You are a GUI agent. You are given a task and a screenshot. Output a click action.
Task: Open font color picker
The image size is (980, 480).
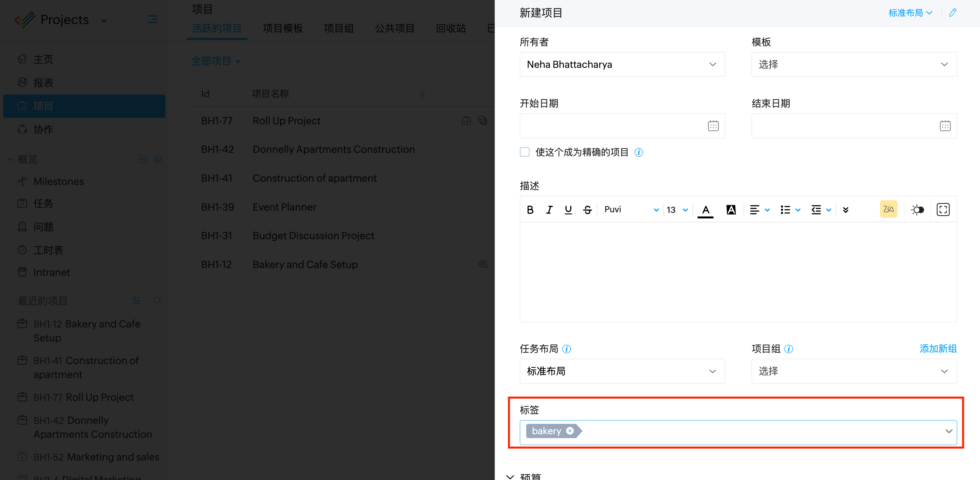point(705,210)
